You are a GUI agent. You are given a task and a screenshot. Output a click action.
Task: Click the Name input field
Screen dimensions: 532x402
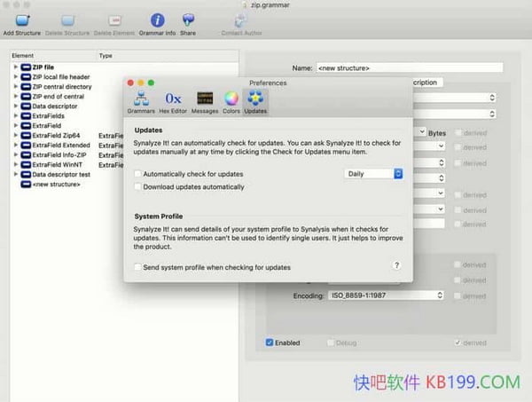tap(409, 67)
